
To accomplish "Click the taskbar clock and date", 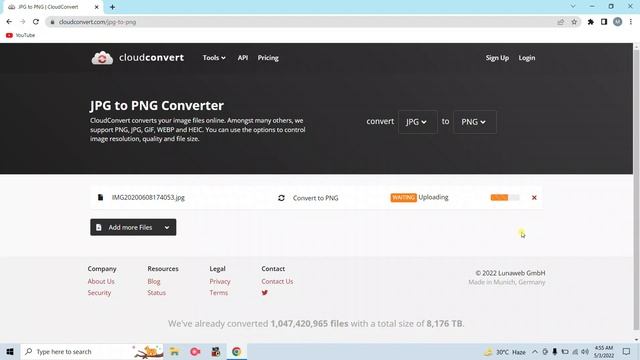I will (604, 351).
